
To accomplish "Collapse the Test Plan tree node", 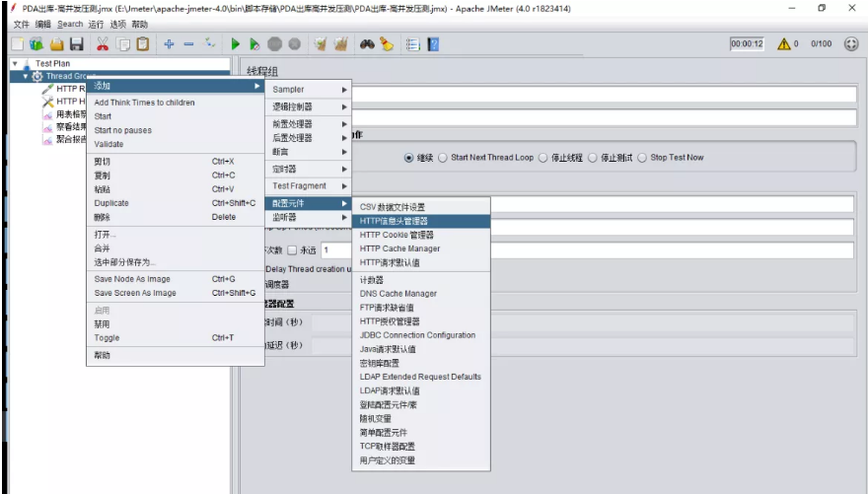I will point(15,64).
